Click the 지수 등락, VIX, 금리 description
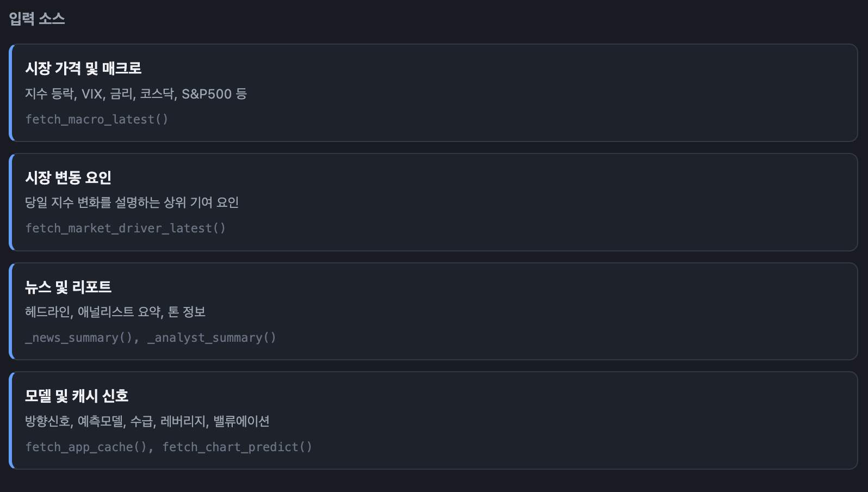Screen dimensions: 868x492 point(136,94)
